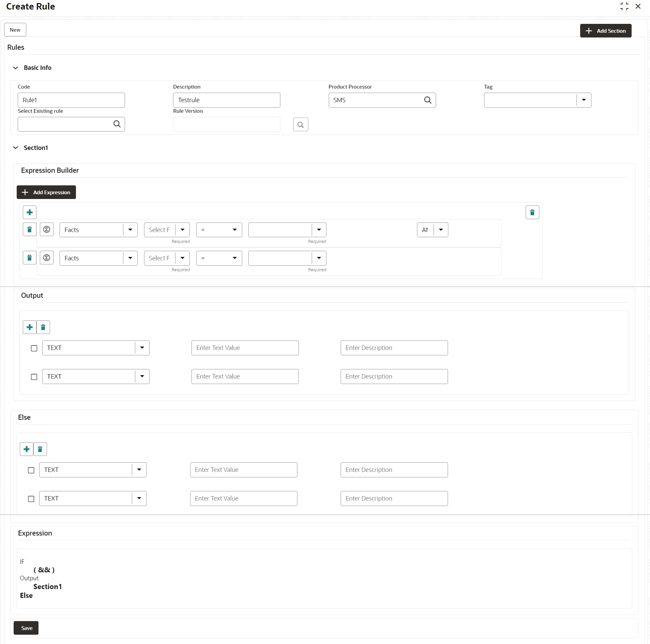Screen dimensions: 650x644
Task: Open the Tag dropdown
Action: point(584,100)
